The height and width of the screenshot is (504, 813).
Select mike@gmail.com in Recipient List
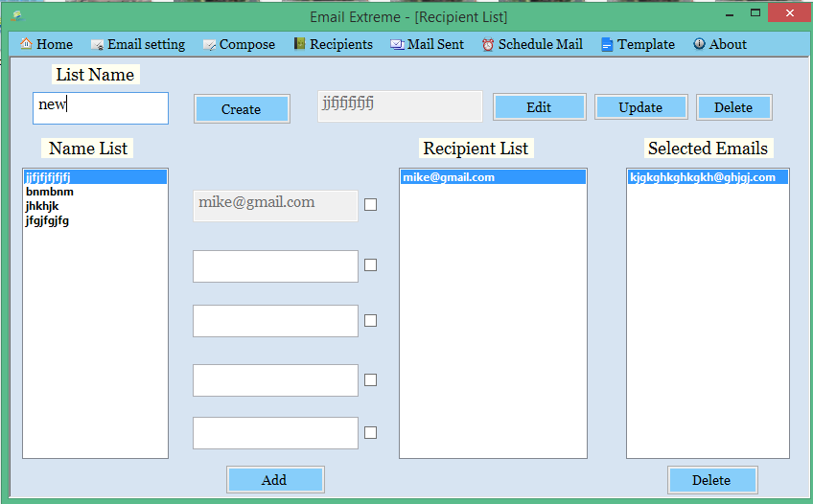493,177
